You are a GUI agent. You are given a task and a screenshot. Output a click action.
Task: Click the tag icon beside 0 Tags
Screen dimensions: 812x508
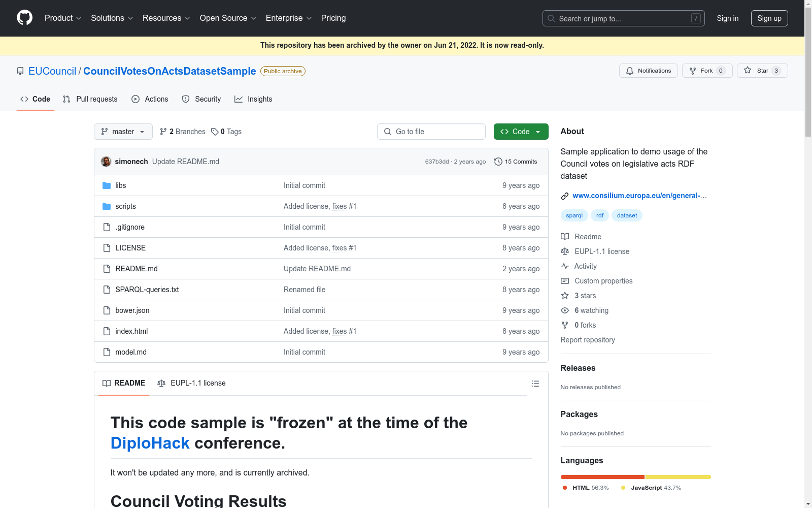(x=215, y=132)
